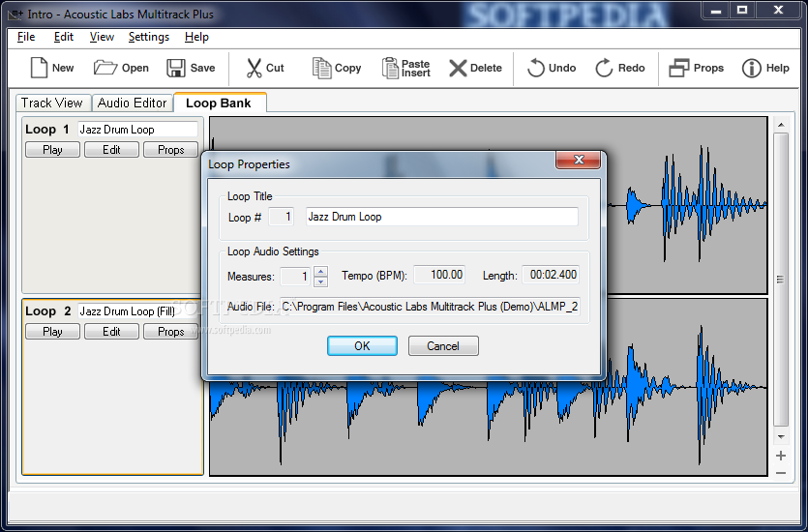Image resolution: width=808 pixels, height=532 pixels.
Task: Decrease Measures with the down arrow
Action: (321, 281)
